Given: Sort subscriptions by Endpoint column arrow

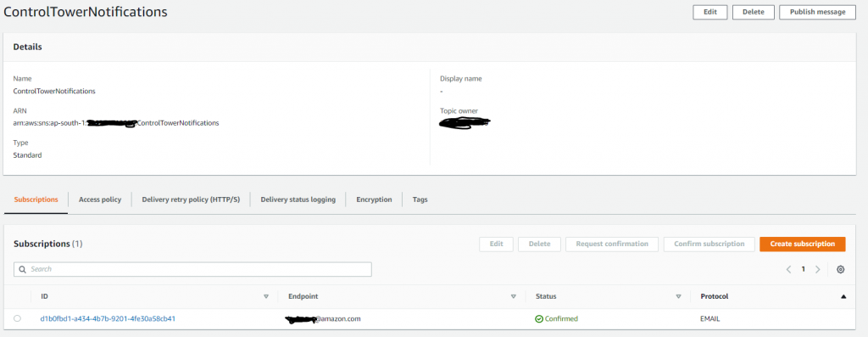Looking at the screenshot, I should point(513,296).
